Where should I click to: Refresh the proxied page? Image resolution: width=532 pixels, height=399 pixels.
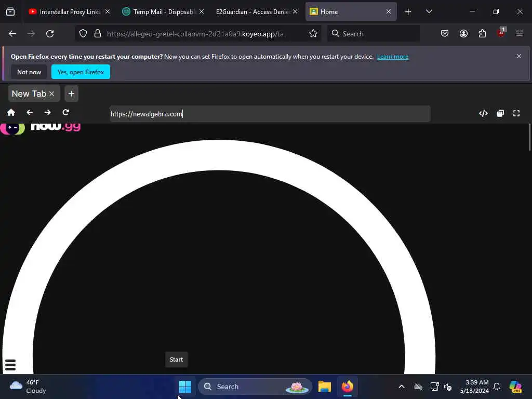coord(66,112)
